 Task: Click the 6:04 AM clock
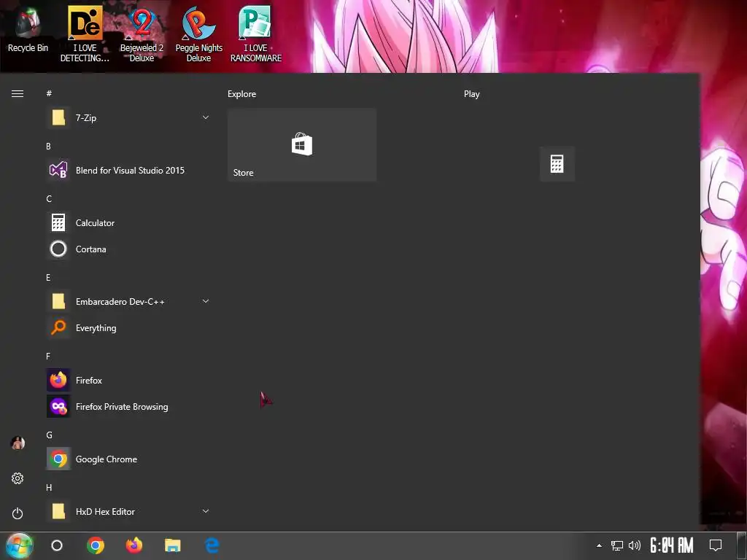pos(671,545)
